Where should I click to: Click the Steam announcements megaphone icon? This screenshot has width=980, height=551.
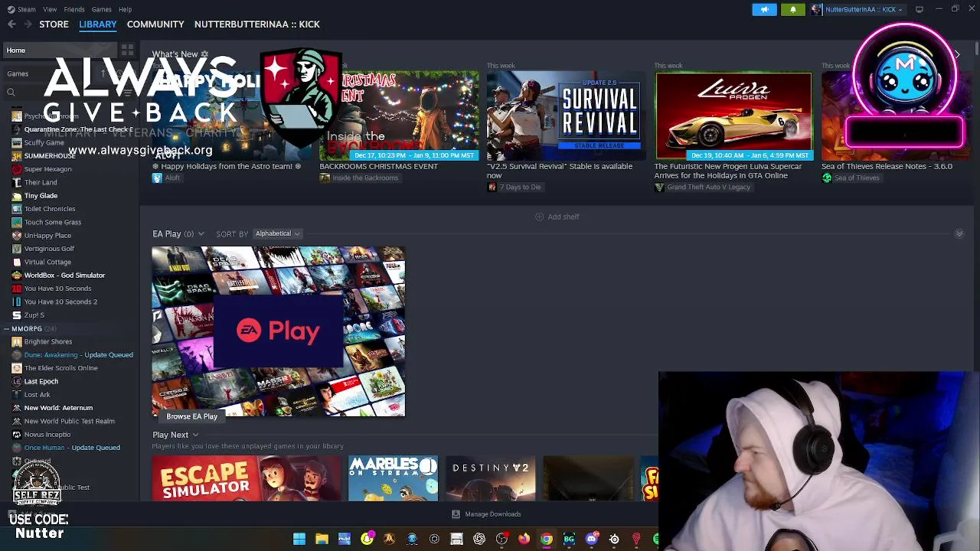764,9
